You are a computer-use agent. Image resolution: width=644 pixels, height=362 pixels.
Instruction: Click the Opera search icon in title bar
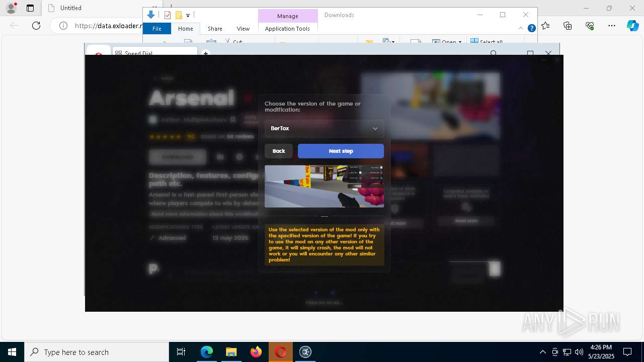(494, 53)
